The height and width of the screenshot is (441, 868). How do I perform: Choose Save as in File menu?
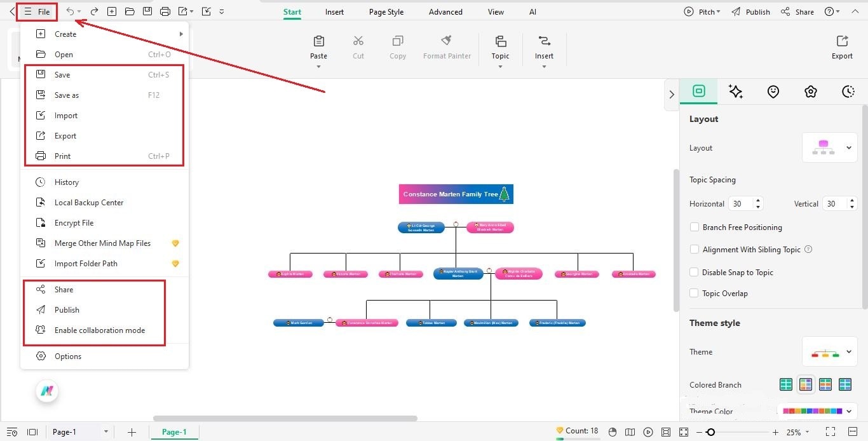pyautogui.click(x=105, y=95)
